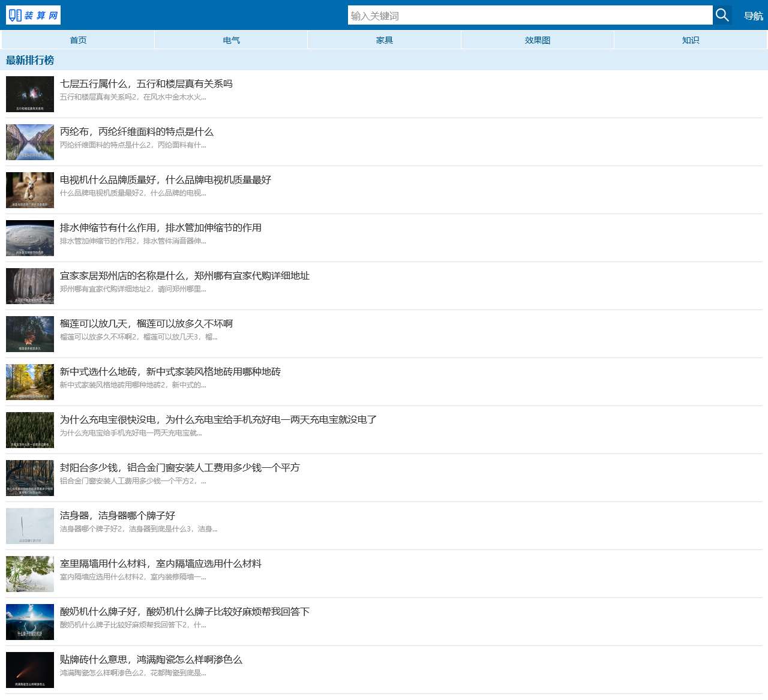Select the 效果图 tab
This screenshot has width=768, height=700.
538,40
